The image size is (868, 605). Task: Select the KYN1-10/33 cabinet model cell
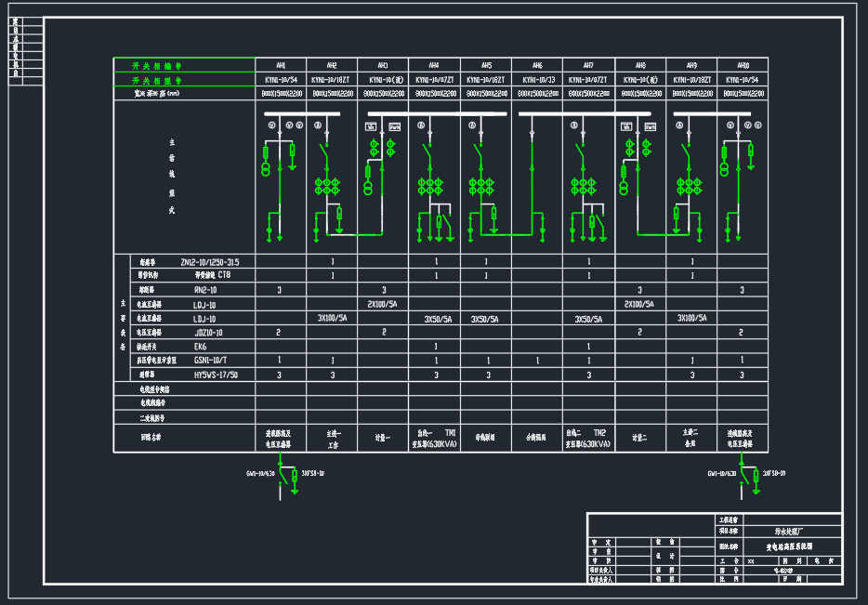[x=537, y=80]
